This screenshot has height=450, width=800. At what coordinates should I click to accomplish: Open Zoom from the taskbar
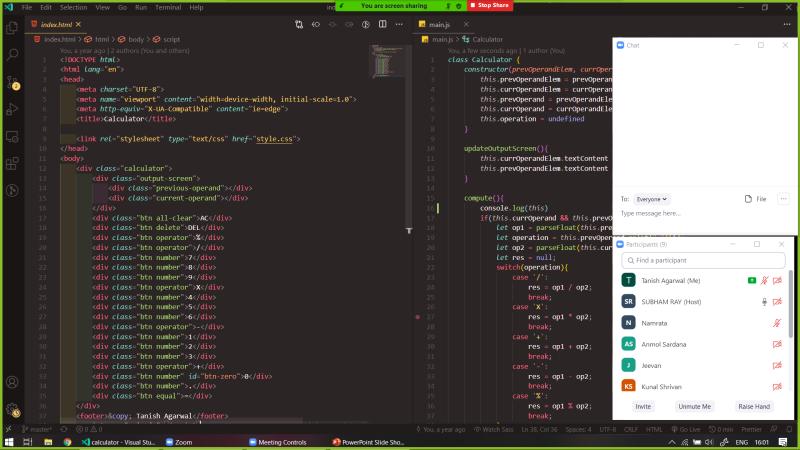click(x=179, y=442)
